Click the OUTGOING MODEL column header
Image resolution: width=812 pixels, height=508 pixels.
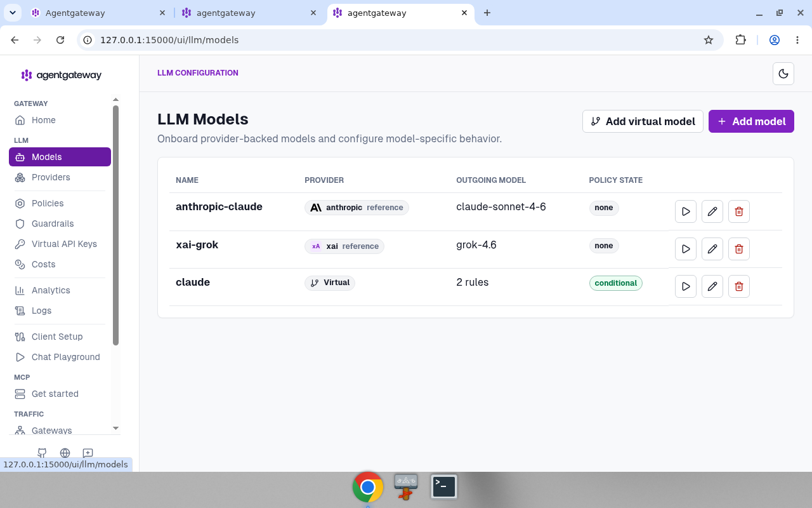pyautogui.click(x=491, y=180)
